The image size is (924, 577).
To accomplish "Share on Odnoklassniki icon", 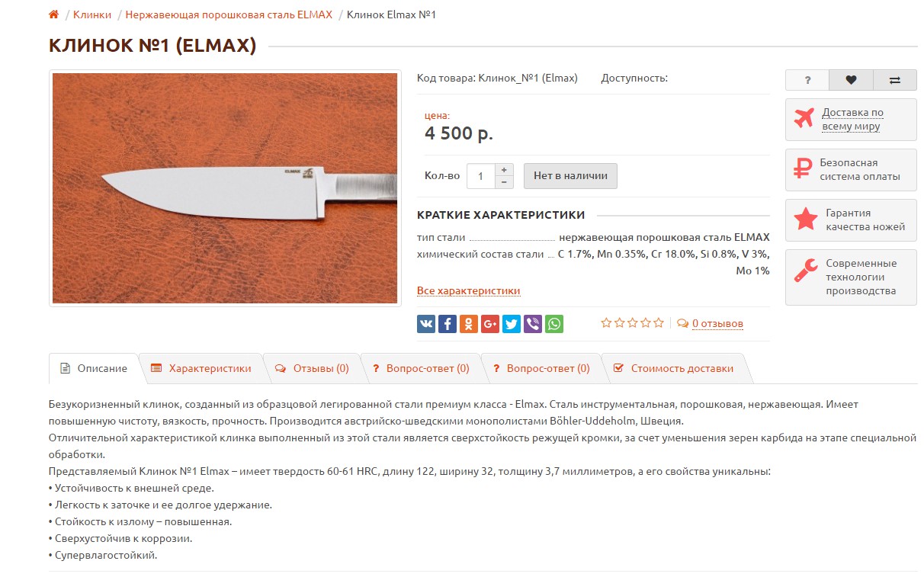I will (469, 324).
